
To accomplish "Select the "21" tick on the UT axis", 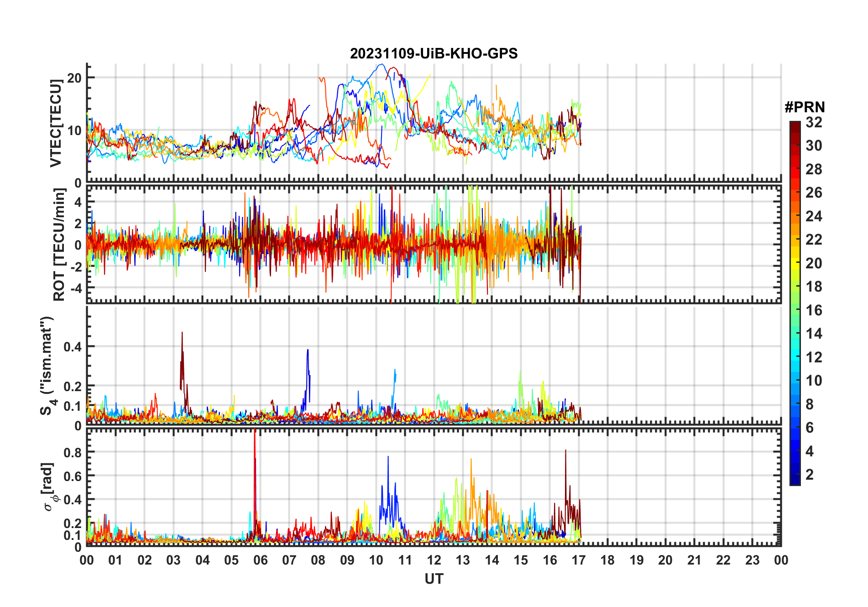I will tap(695, 560).
